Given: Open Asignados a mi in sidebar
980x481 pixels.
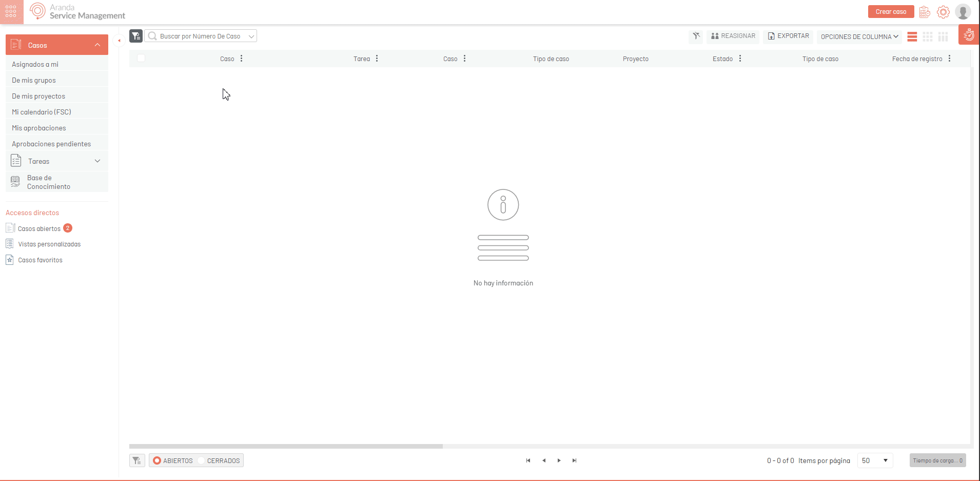Looking at the screenshot, I should coord(35,64).
